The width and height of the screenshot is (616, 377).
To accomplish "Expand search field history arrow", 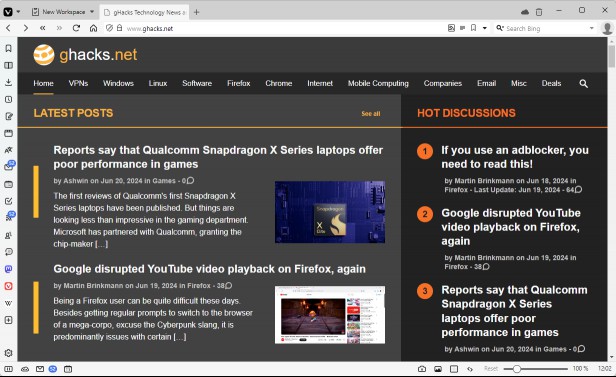I will [x=591, y=28].
